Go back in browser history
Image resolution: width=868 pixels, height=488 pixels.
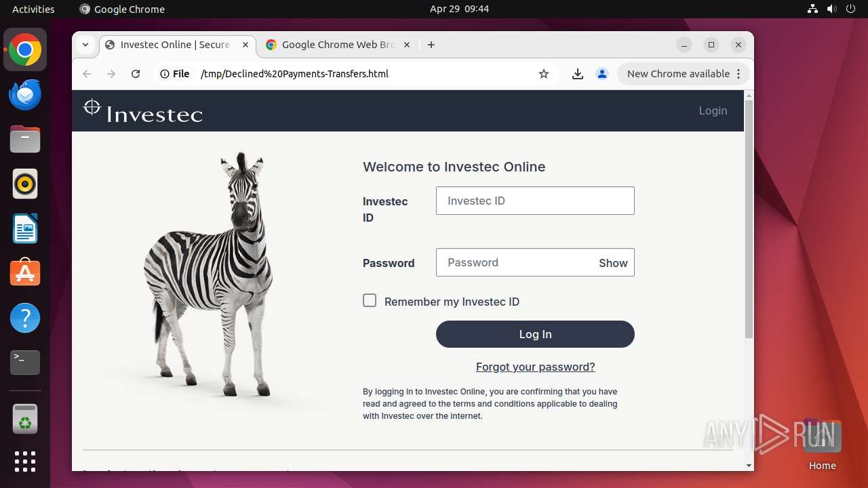click(87, 74)
